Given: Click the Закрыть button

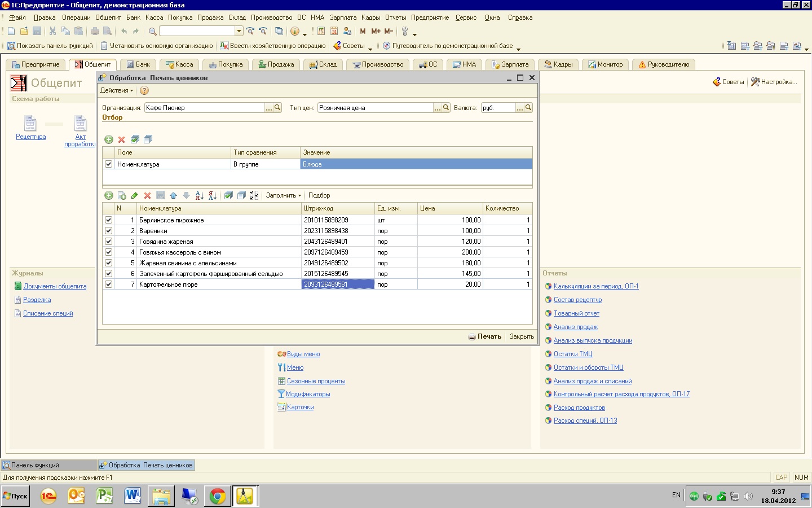Looking at the screenshot, I should (522, 336).
